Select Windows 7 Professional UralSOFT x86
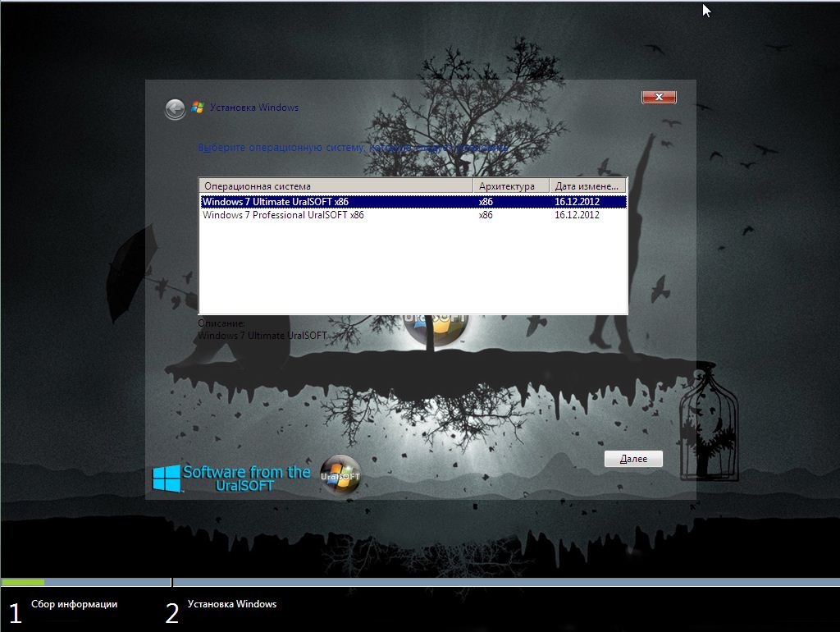840x632 pixels. coord(413,215)
